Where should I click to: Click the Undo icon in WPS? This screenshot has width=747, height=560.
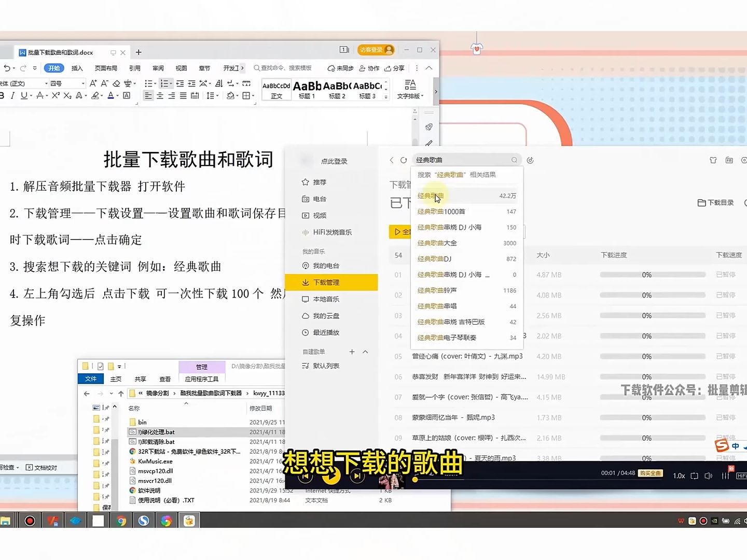coord(6,68)
